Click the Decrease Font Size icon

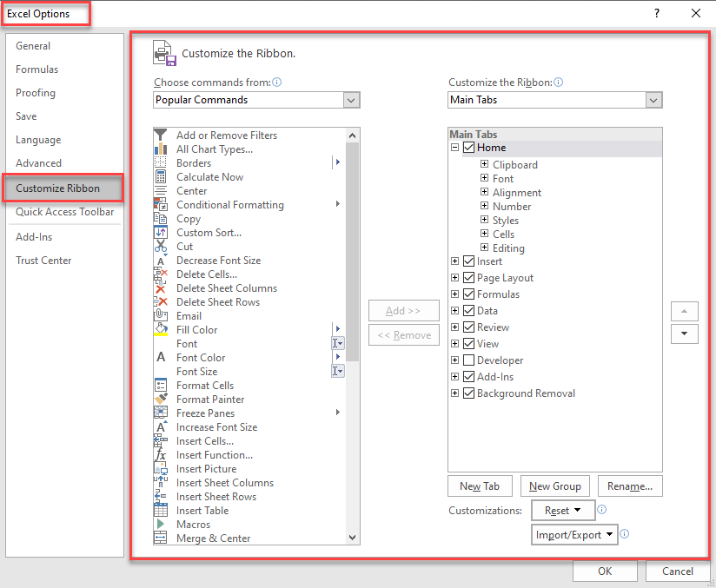tap(160, 261)
